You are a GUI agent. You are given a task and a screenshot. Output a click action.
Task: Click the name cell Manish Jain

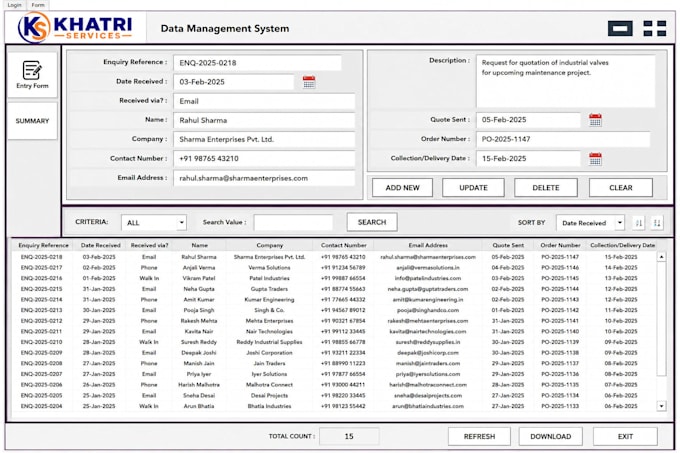[199, 363]
